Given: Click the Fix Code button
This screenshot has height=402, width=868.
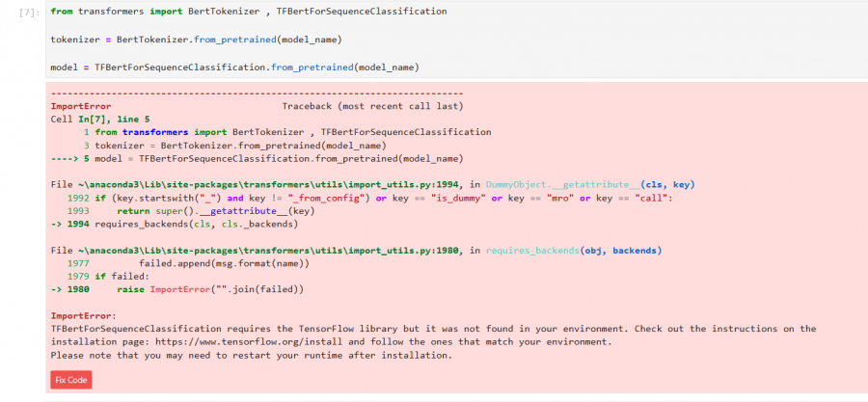Looking at the screenshot, I should [x=70, y=380].
